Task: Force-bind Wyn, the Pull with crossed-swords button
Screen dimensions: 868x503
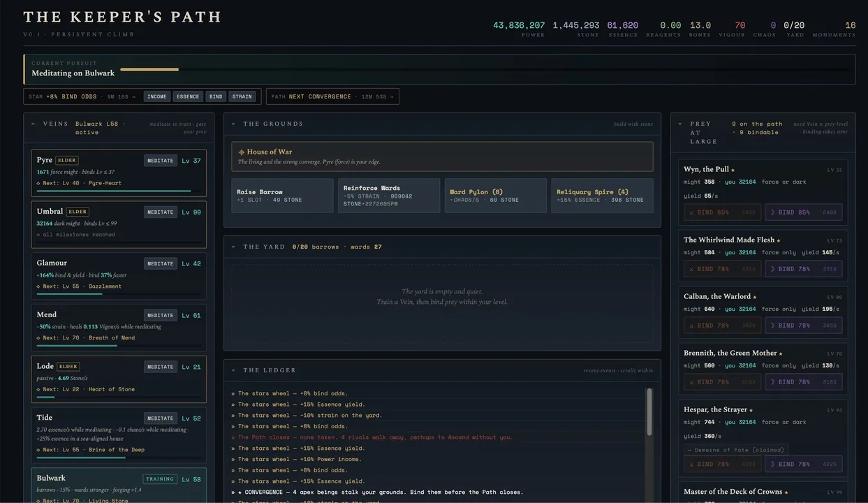Action: [x=722, y=212]
